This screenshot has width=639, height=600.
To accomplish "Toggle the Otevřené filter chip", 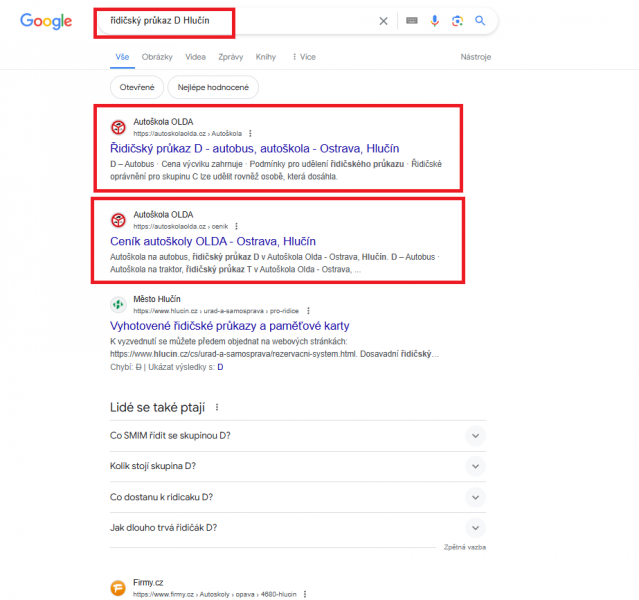I will pyautogui.click(x=137, y=87).
